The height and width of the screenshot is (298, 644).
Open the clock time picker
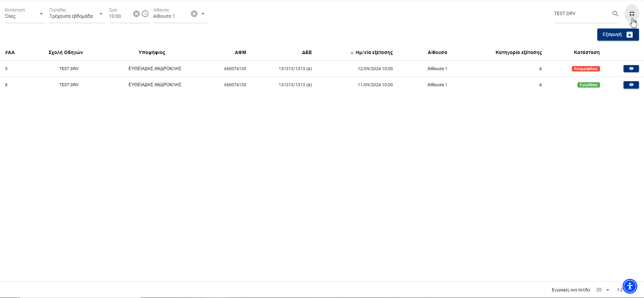[145, 14]
